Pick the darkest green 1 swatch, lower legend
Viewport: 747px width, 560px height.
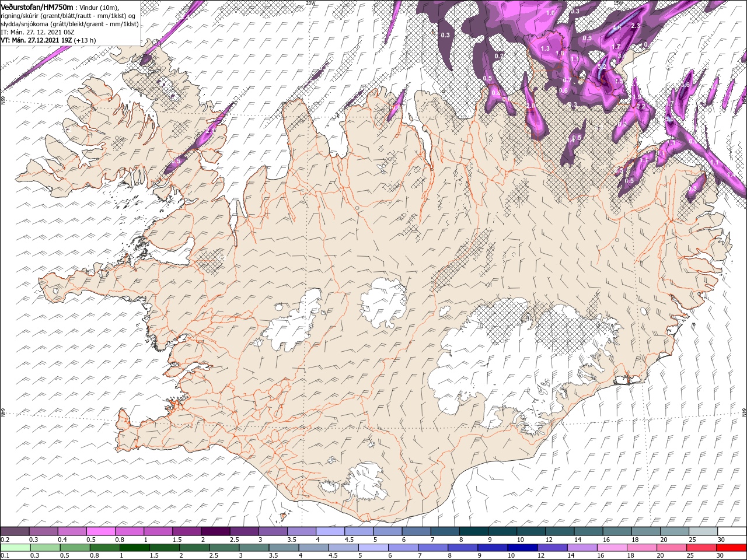click(134, 548)
